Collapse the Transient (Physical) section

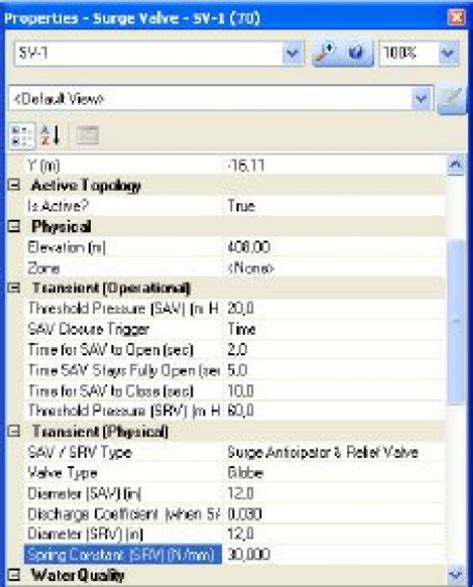(14, 431)
